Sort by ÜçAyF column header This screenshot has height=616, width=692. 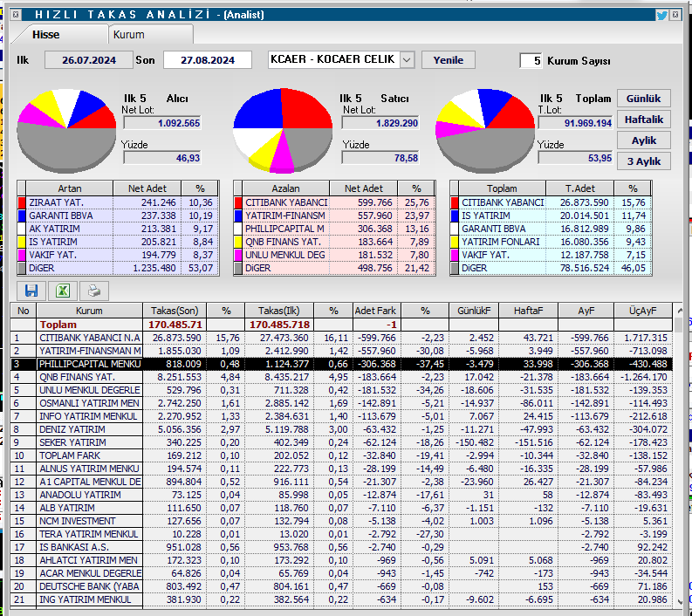click(x=642, y=311)
